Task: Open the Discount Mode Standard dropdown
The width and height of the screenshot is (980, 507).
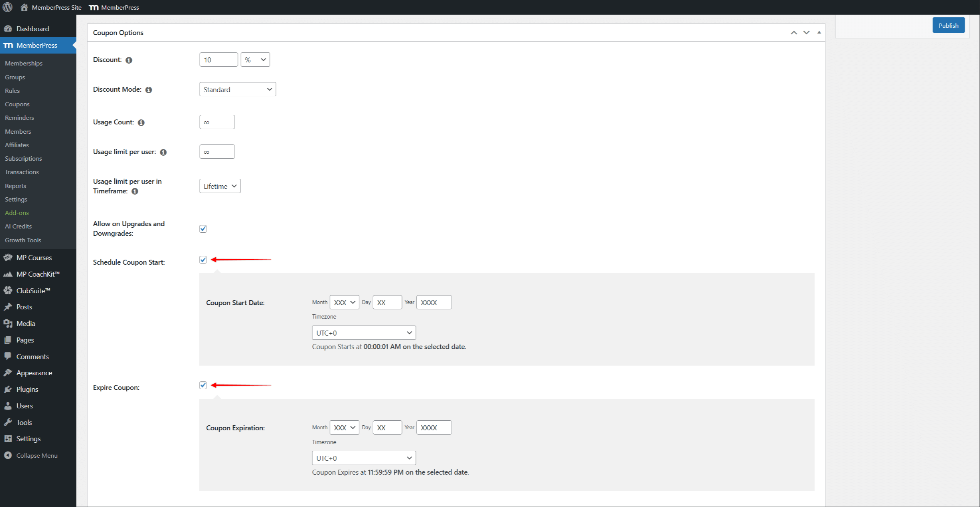Action: pyautogui.click(x=238, y=89)
